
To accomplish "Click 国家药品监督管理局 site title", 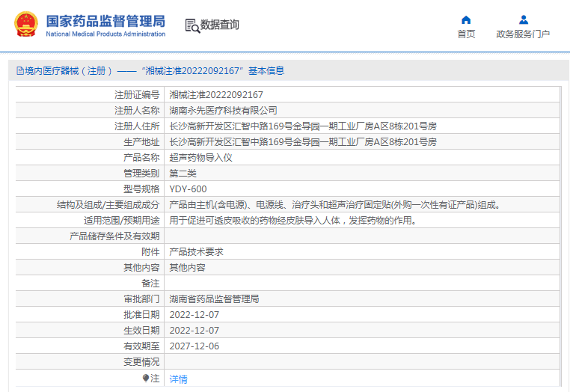I will tap(105, 21).
